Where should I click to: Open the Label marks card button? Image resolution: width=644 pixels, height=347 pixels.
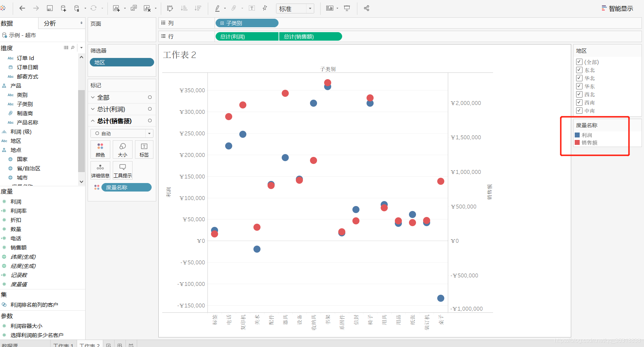click(144, 149)
